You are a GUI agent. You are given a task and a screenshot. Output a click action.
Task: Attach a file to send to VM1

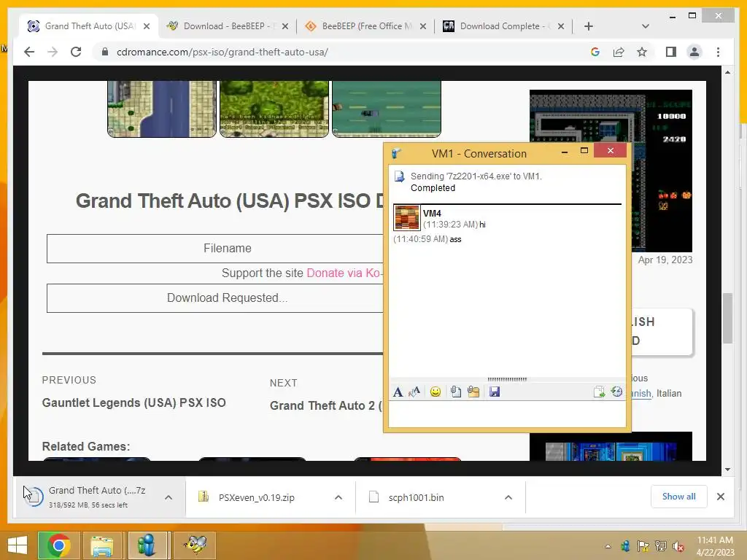[x=455, y=392]
